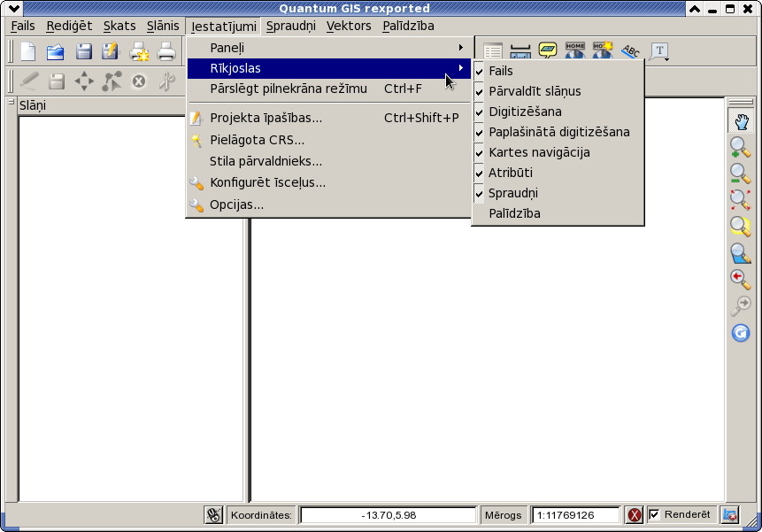This screenshot has width=762, height=532.
Task: Click the Delete Selected round X icon
Action: pyautogui.click(x=139, y=81)
